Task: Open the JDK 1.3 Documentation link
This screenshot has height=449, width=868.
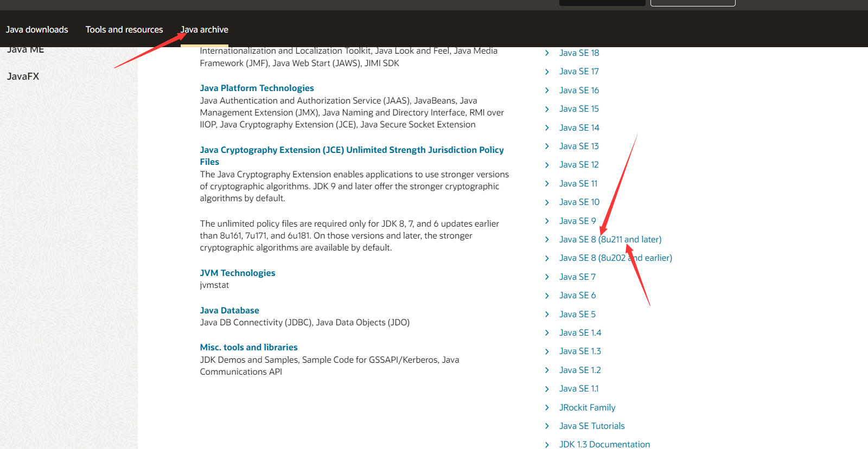Action: 604,444
